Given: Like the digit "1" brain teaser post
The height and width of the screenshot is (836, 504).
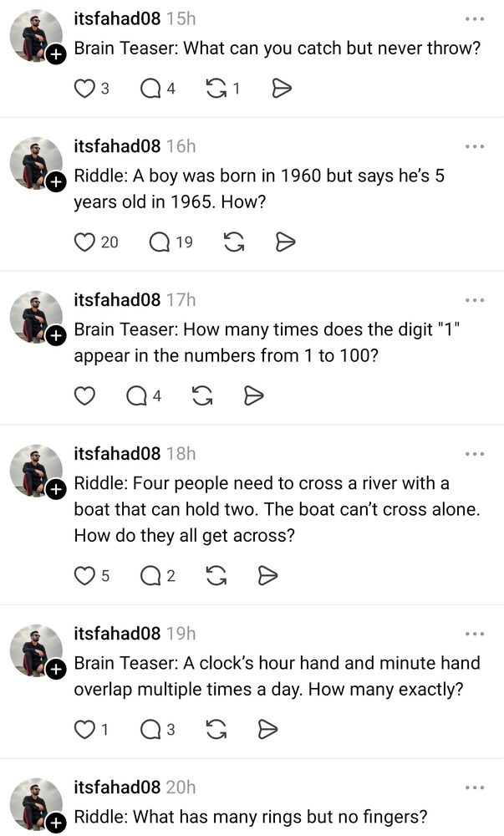Looking at the screenshot, I should tap(84, 396).
